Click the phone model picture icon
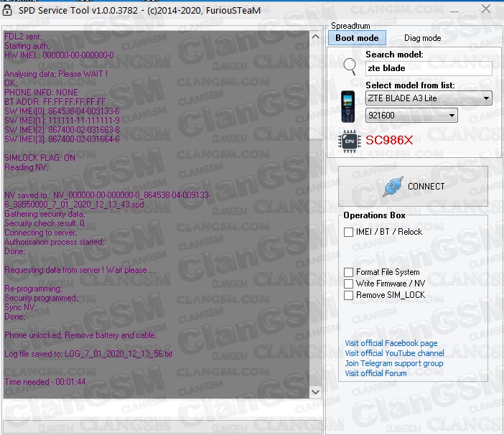Screen dimensions: 504x435 click(347, 107)
